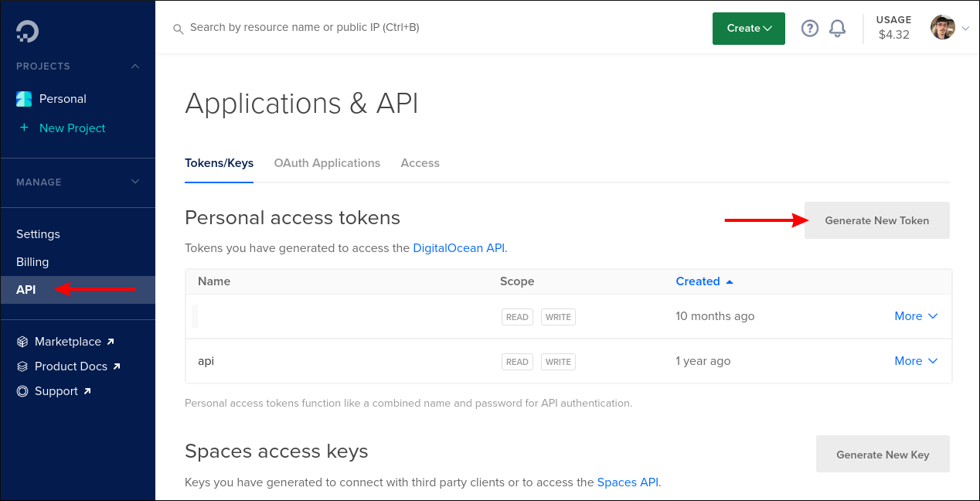Click the profile avatar picture
This screenshot has height=501, width=980.
pos(942,27)
